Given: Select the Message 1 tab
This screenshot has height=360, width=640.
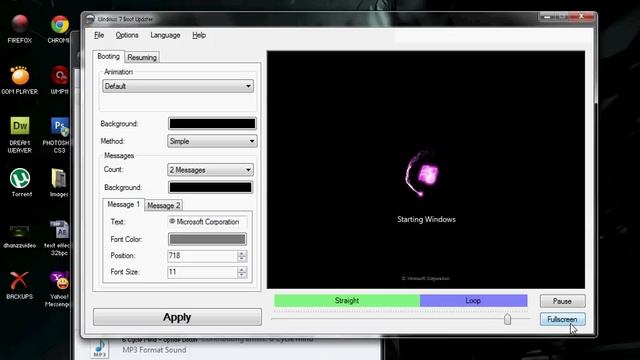Looking at the screenshot, I should (123, 204).
